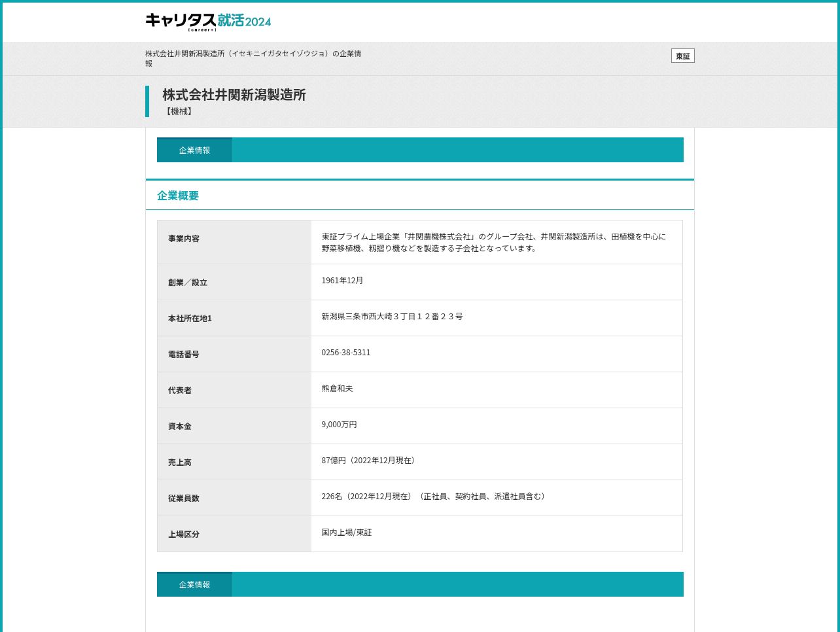Click the 【機械】 industry label
Image resolution: width=840 pixels, height=632 pixels.
[x=179, y=111]
